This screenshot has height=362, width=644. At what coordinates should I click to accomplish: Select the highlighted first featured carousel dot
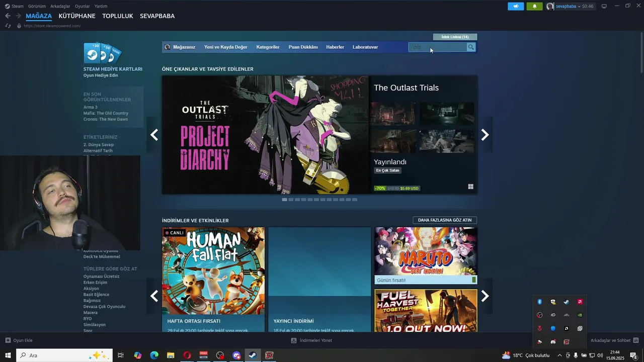[x=285, y=200]
